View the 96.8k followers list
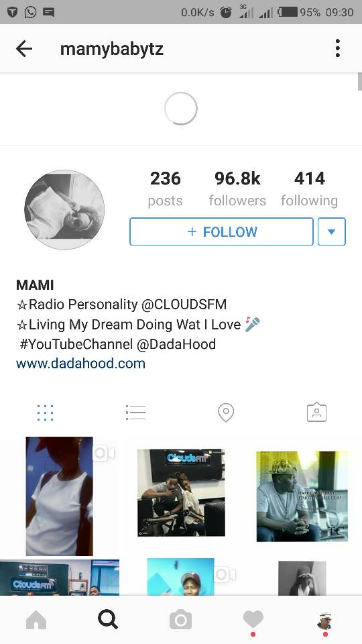Viewport: 362px width, 644px height. (x=237, y=189)
